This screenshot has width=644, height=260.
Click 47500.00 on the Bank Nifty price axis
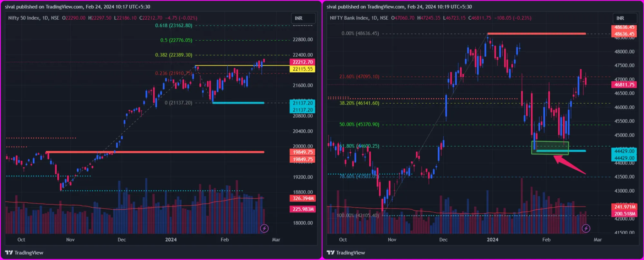(x=624, y=65)
